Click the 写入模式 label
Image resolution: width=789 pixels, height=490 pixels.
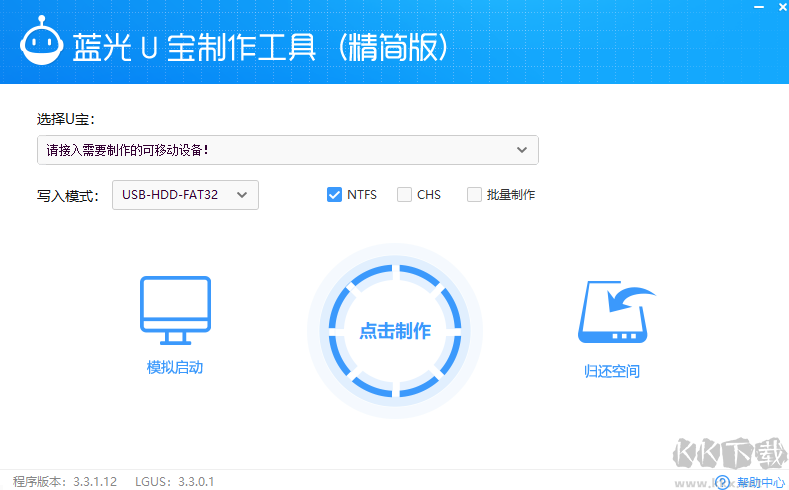click(x=67, y=195)
